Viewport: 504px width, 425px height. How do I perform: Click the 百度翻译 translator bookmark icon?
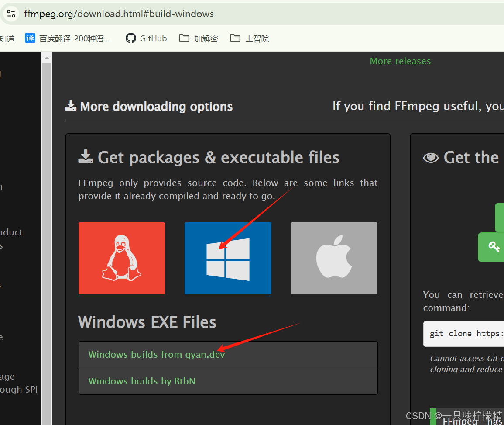tap(30, 38)
